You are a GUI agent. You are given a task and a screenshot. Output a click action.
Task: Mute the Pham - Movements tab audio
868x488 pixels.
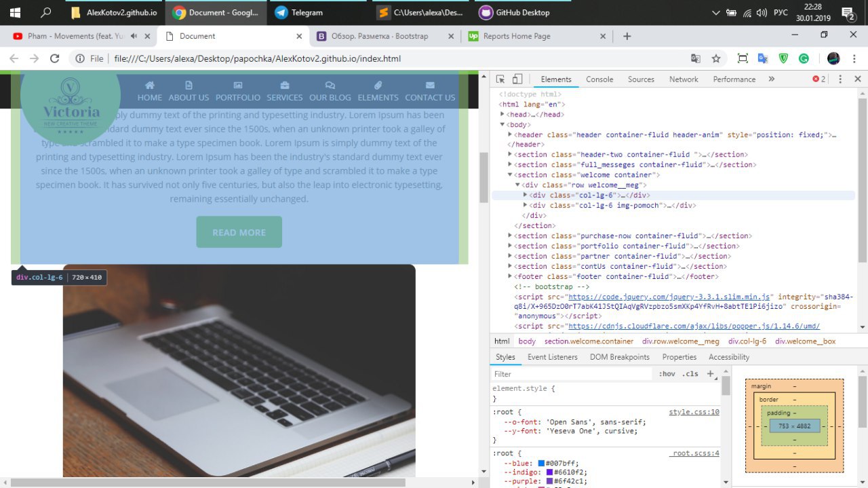pyautogui.click(x=133, y=36)
